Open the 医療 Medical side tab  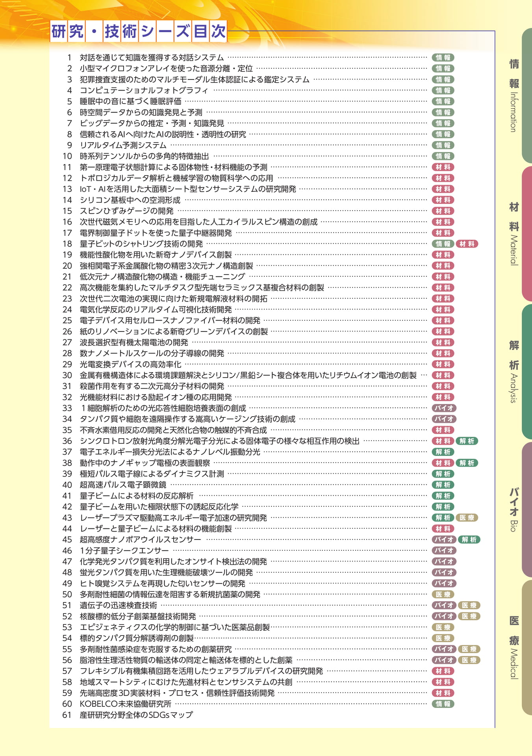(527, 647)
